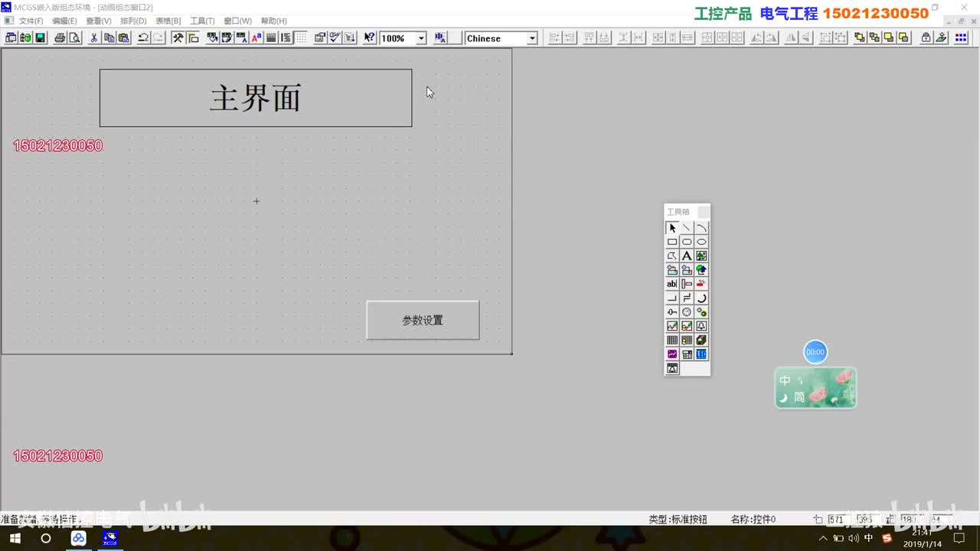
Task: Select the arc tool in toolbox
Action: point(701,228)
